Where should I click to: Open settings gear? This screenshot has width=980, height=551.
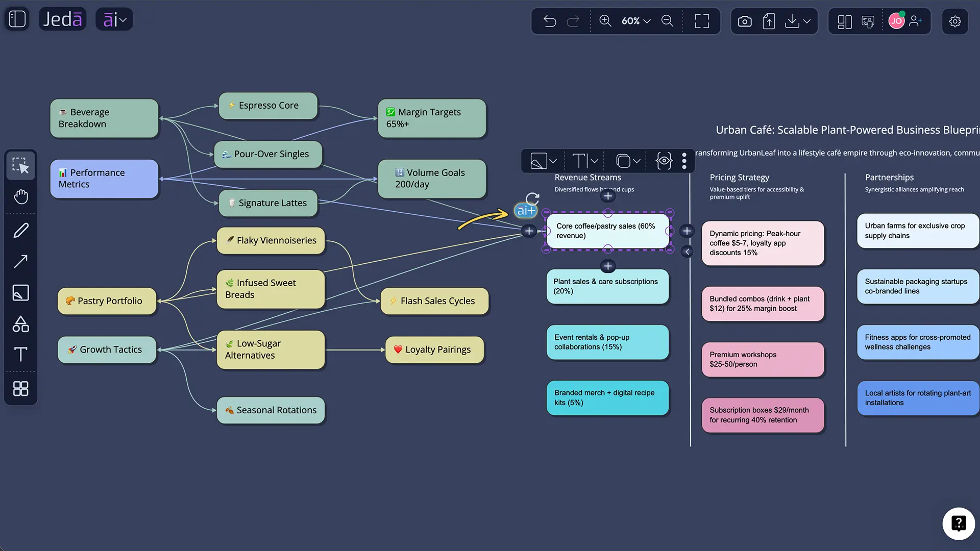(955, 21)
